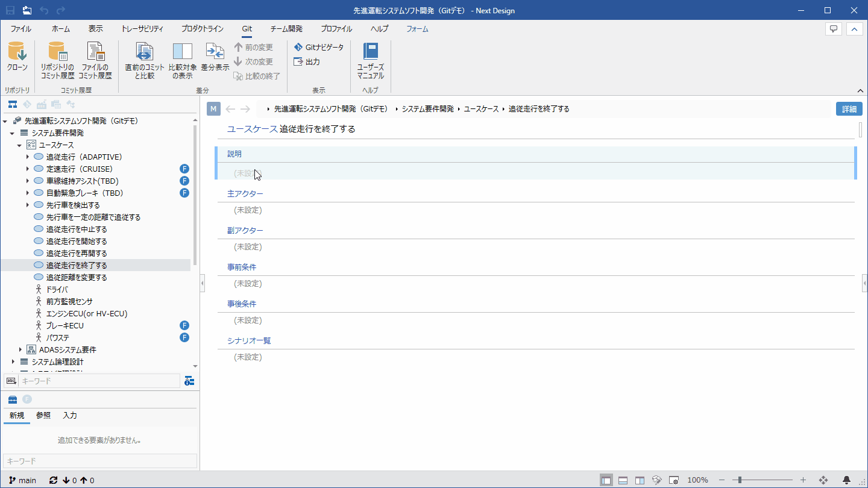Click the zoom in plus button

point(803,480)
